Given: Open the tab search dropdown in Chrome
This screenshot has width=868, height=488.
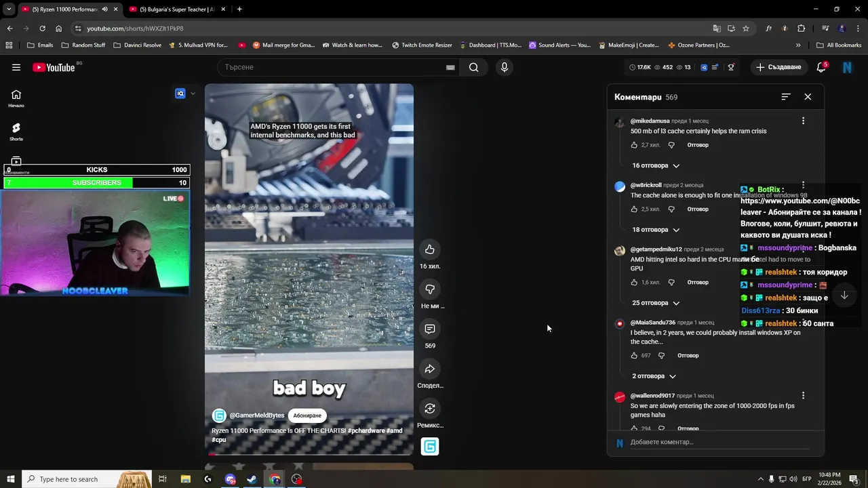Looking at the screenshot, I should (x=9, y=9).
